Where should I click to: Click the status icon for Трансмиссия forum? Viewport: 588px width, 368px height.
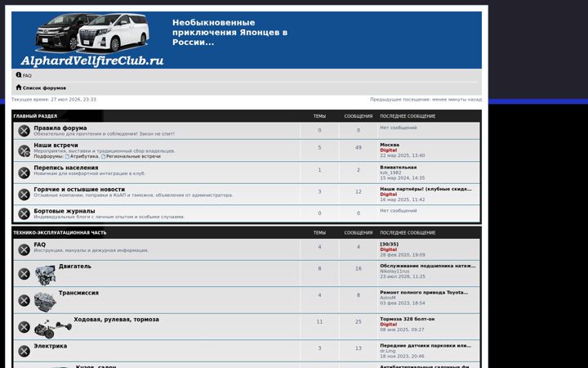pyautogui.click(x=24, y=300)
